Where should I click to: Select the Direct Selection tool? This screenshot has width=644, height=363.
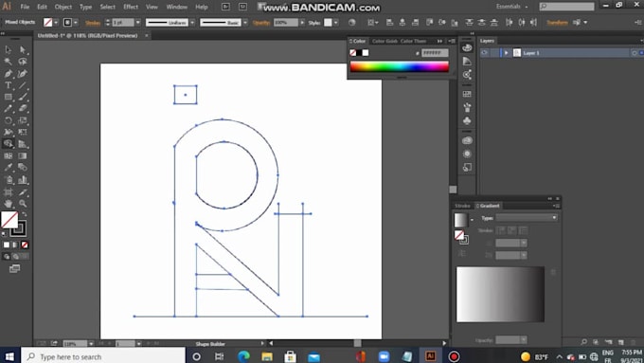click(23, 49)
